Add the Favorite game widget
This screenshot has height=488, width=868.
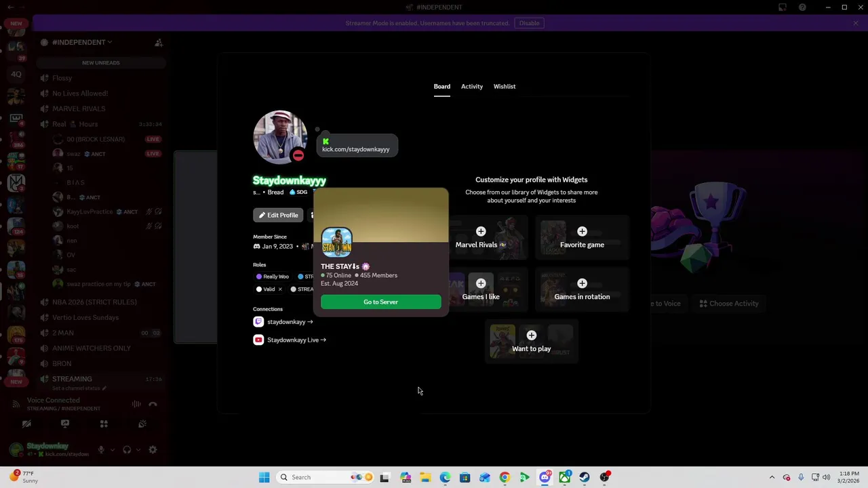pos(582,232)
